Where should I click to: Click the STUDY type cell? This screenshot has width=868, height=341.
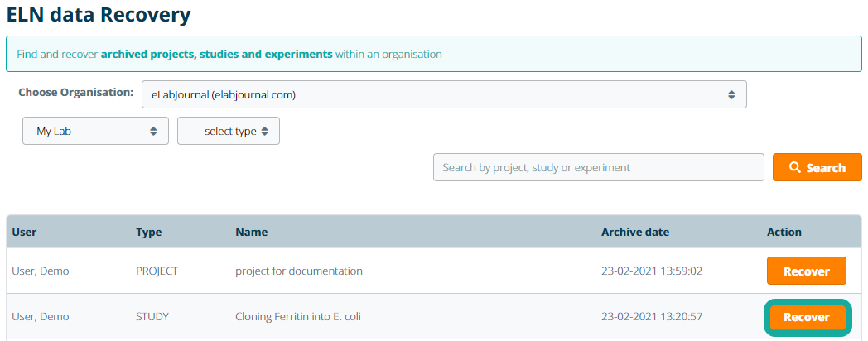153,317
